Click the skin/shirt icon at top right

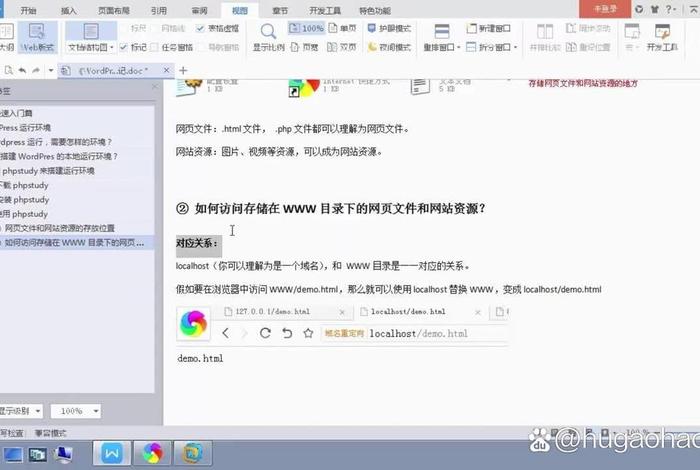pyautogui.click(x=654, y=9)
